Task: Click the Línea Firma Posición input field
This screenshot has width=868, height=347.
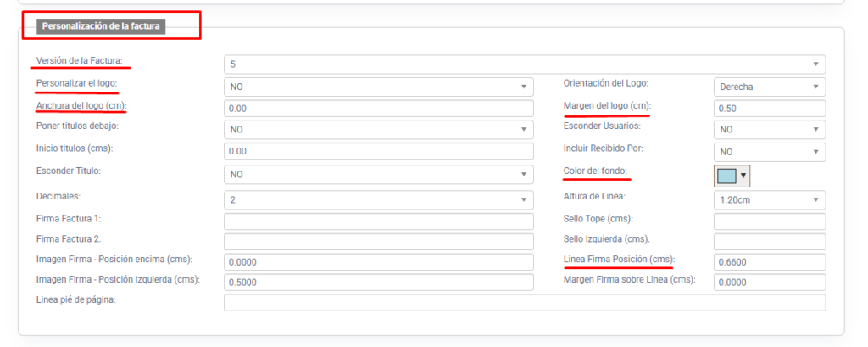Action: (769, 262)
